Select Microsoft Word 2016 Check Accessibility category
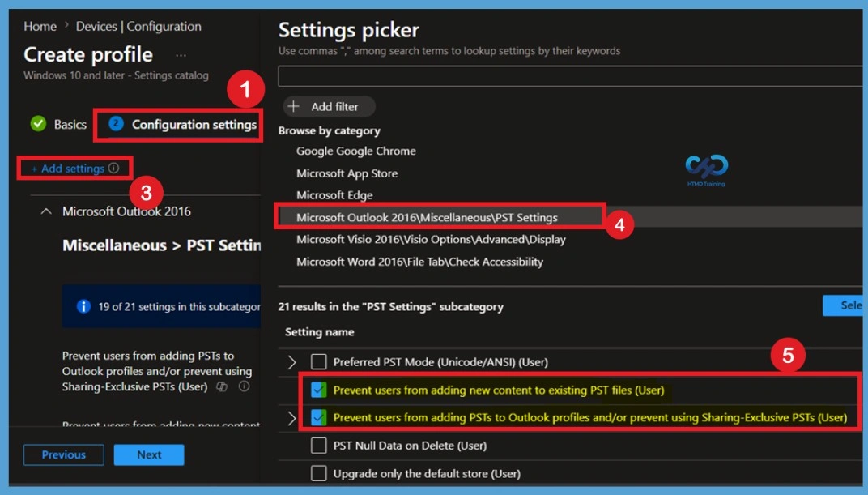Screen dimensions: 868x495 [419, 262]
